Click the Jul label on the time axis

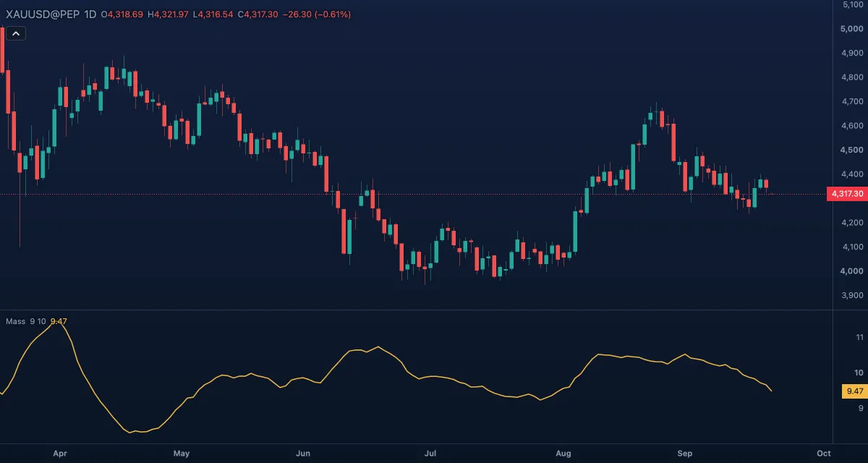click(430, 454)
